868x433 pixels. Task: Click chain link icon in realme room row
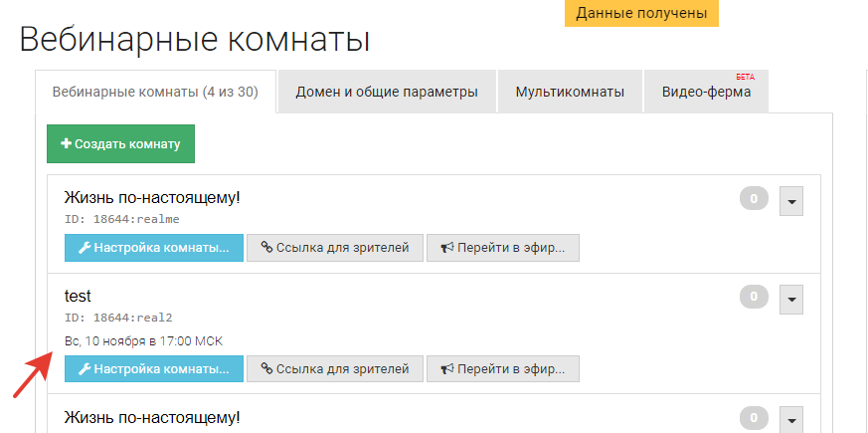(266, 249)
